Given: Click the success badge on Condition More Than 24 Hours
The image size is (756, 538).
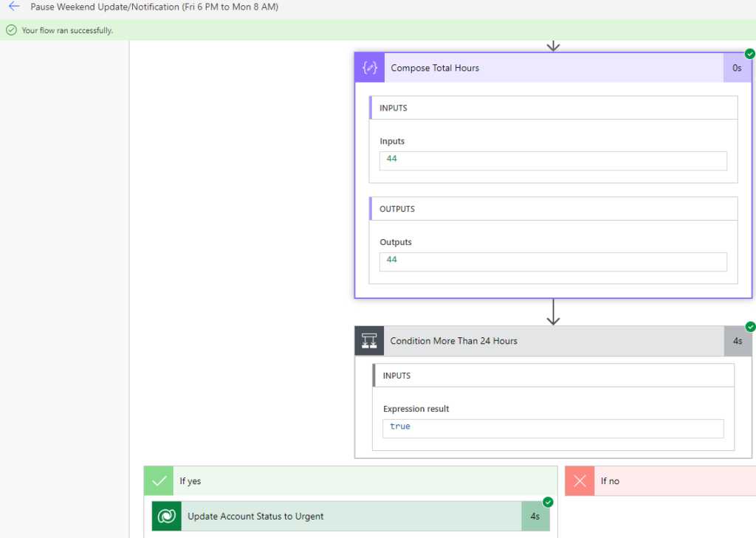Looking at the screenshot, I should coord(750,326).
